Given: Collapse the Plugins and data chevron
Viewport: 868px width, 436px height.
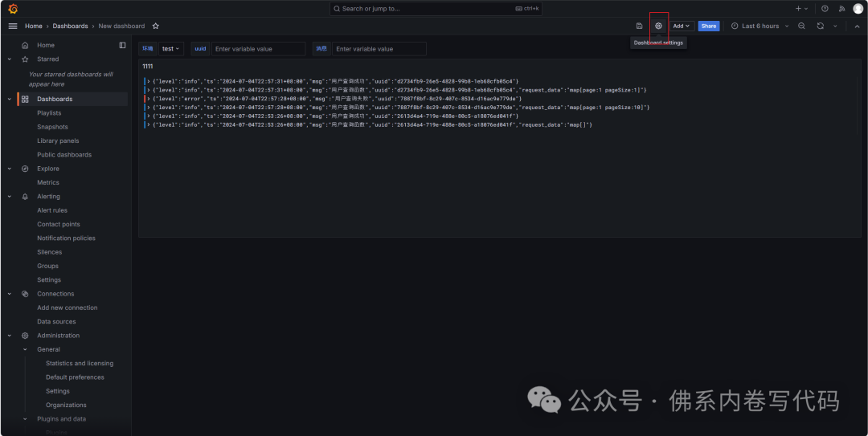Looking at the screenshot, I should click(x=25, y=419).
